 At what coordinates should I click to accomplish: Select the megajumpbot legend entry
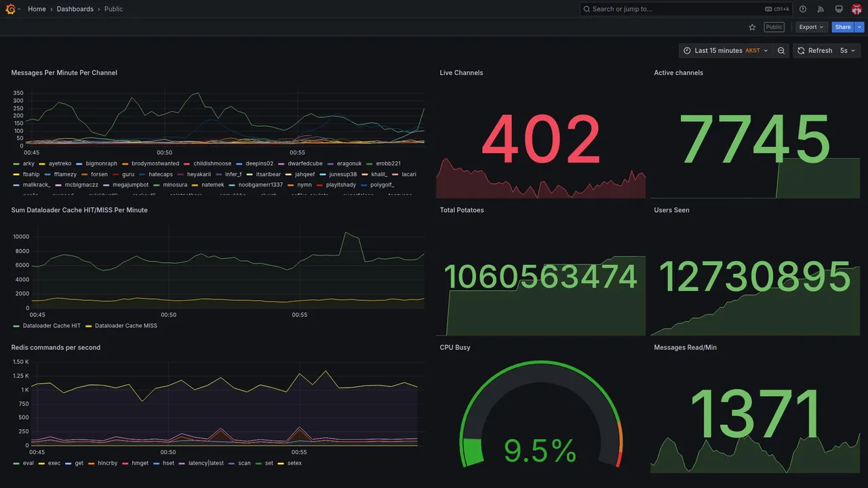130,184
